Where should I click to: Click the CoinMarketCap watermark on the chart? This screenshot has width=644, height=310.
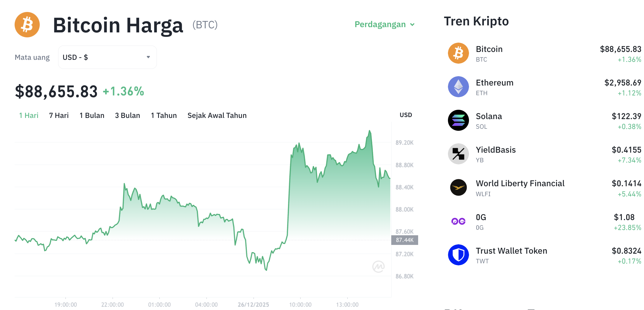[x=378, y=267]
